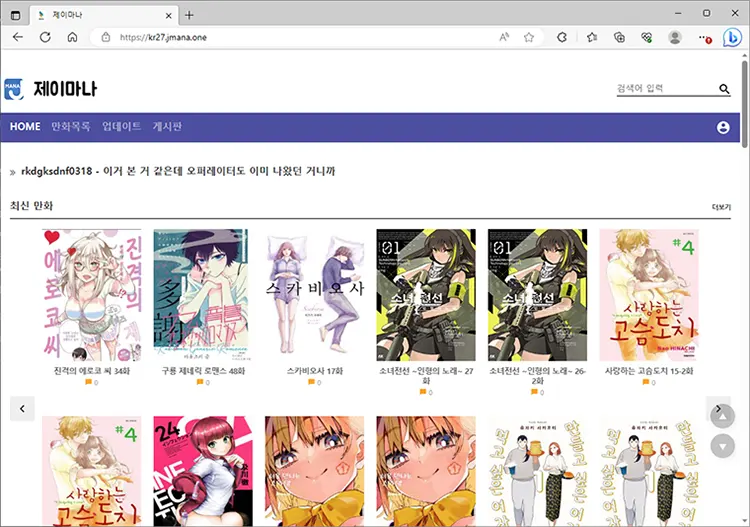Open the browser Extensions menu
Screen dimensions: 750x527
pos(562,37)
